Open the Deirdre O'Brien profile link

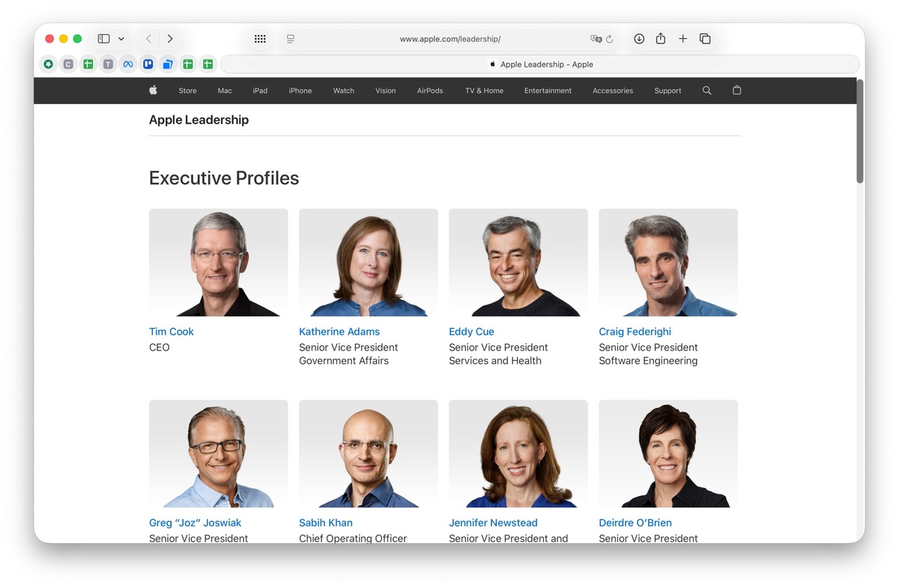click(x=635, y=523)
